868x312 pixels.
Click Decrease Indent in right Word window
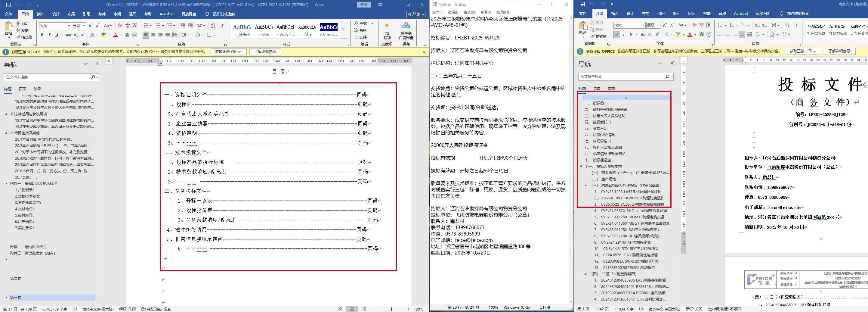click(757, 25)
